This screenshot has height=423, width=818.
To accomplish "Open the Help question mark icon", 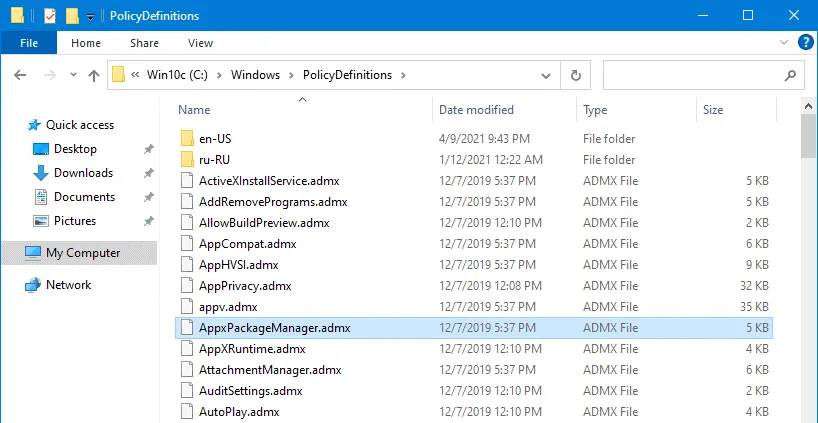I will pyautogui.click(x=805, y=43).
